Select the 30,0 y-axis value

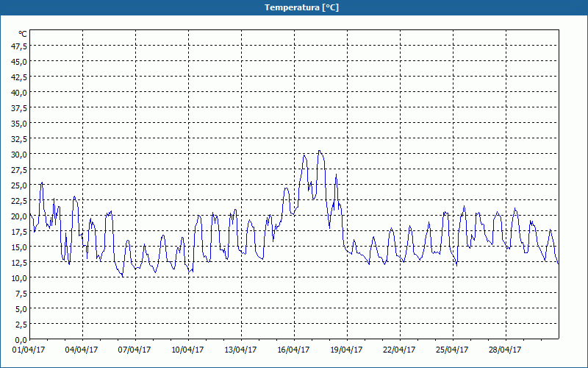19,155
